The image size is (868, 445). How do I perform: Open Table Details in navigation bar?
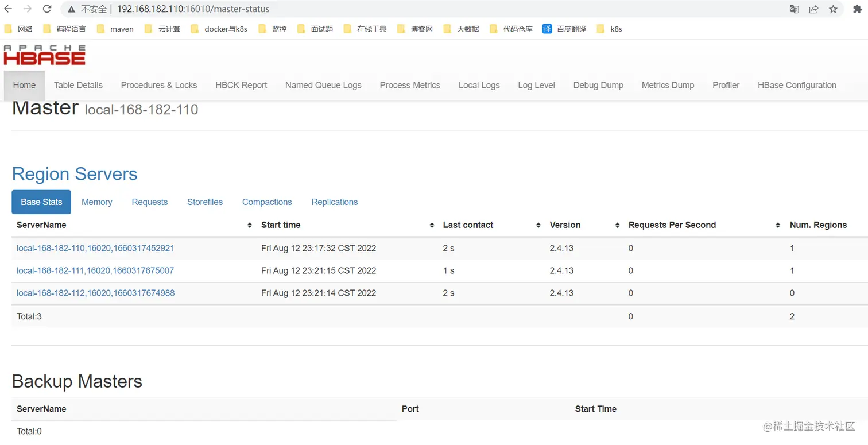pos(78,85)
